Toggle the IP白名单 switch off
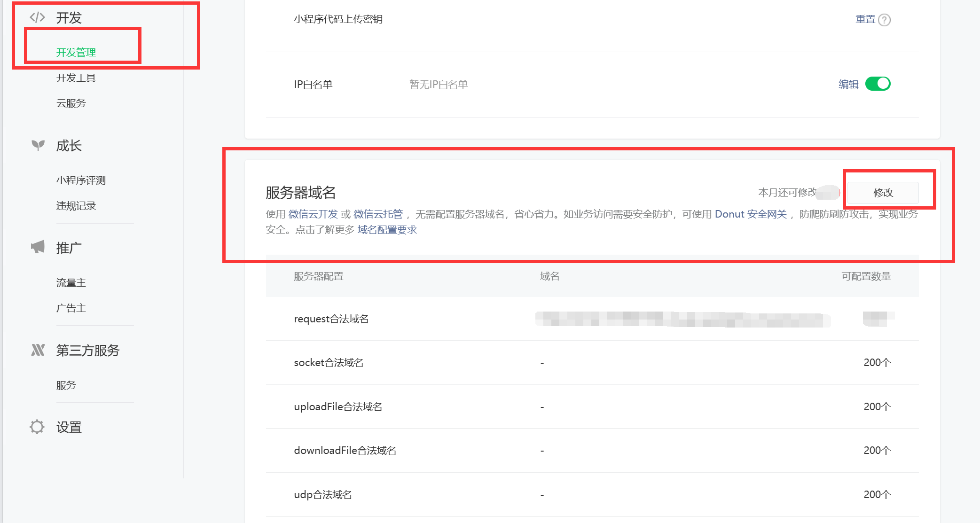The image size is (980, 523). pos(878,84)
